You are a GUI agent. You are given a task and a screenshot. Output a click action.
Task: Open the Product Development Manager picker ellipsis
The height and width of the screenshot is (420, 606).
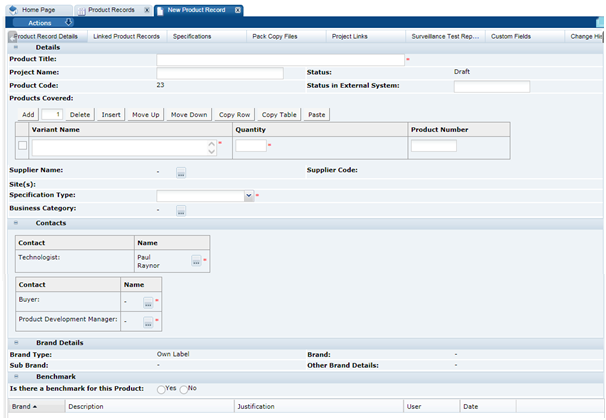[148, 322]
